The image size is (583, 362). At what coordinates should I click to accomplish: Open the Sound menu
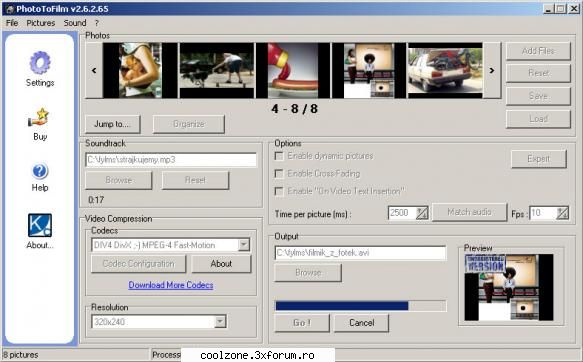click(x=75, y=23)
